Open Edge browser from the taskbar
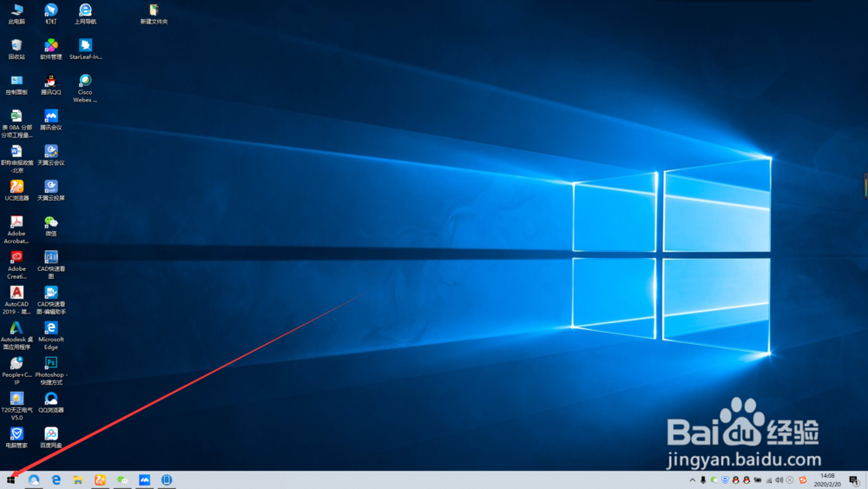Viewport: 868px width, 489px height. point(56,480)
